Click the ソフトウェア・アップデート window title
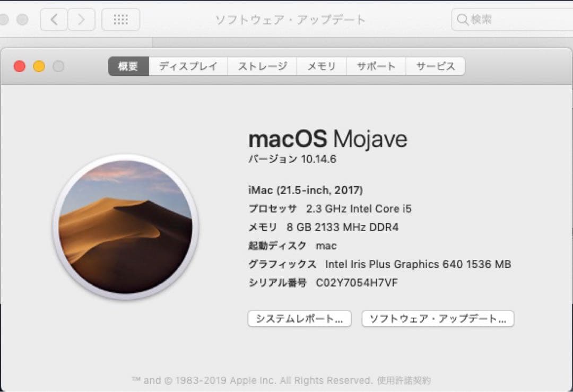The image size is (573, 392). (x=290, y=20)
